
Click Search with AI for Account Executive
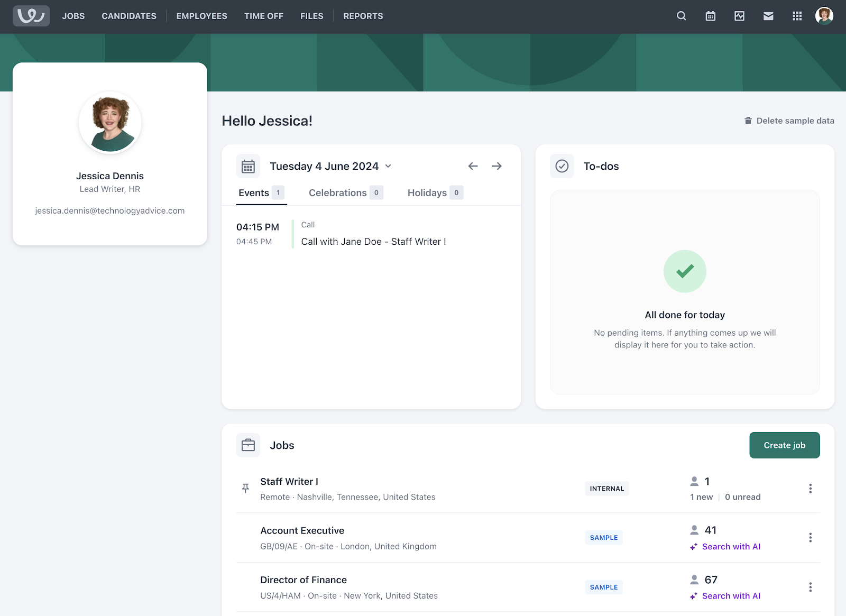(x=725, y=547)
